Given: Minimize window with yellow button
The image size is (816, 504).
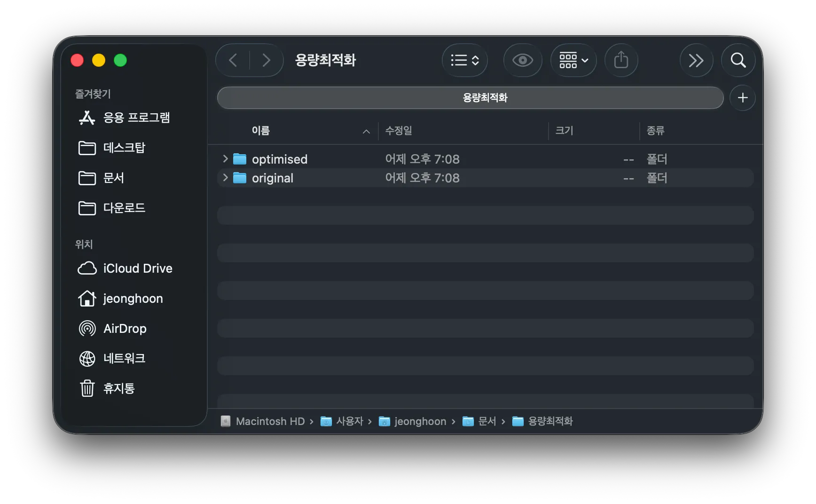Looking at the screenshot, I should (99, 60).
